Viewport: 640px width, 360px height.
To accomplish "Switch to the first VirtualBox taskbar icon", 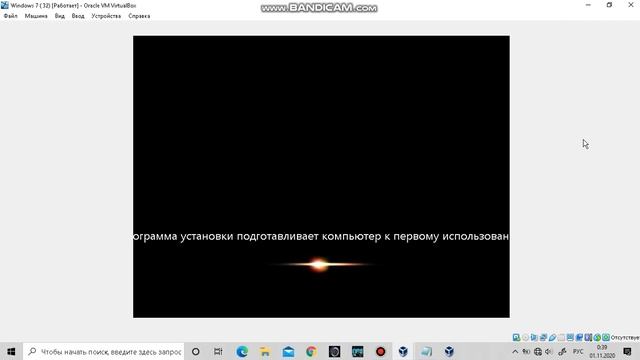I will (403, 351).
